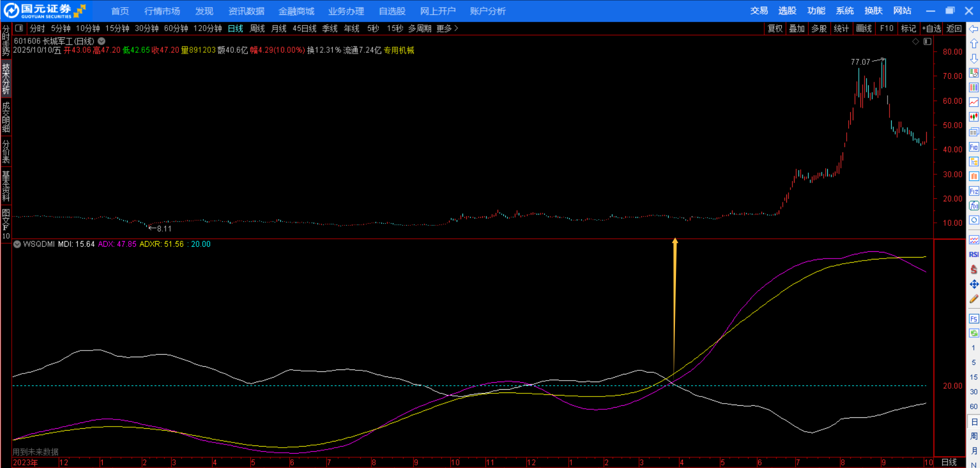Expand the dropdown next to 长城军工(日线)

click(102, 41)
